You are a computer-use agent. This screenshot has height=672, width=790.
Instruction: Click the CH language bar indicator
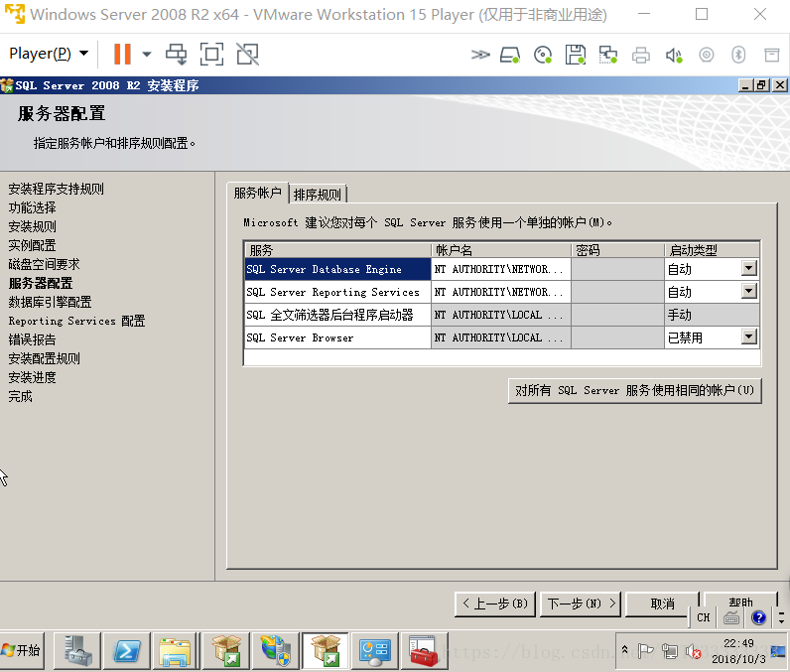(x=704, y=617)
